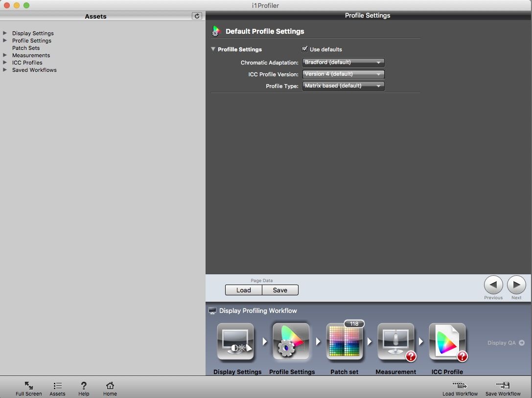
Task: Click the Next round arrow button
Action: (x=516, y=285)
